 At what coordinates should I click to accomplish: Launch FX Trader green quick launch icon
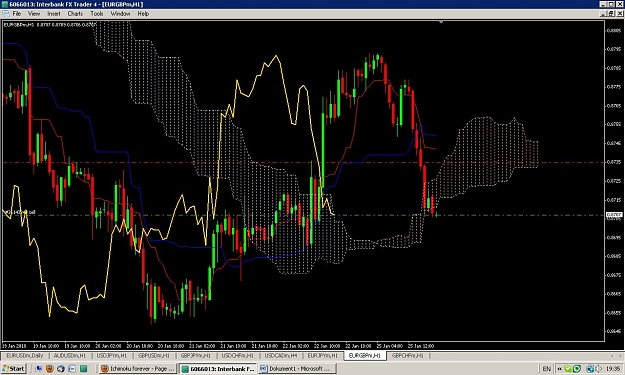pyautogui.click(x=83, y=369)
